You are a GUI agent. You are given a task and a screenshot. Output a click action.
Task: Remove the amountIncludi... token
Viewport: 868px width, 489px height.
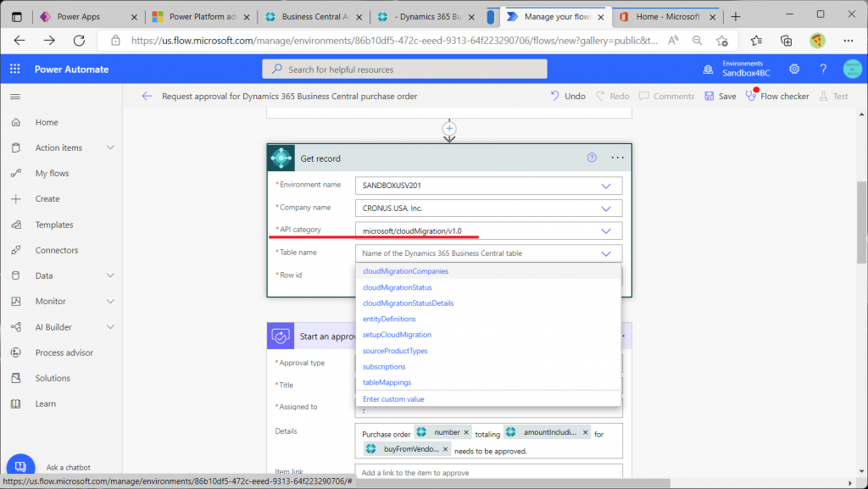(x=585, y=432)
